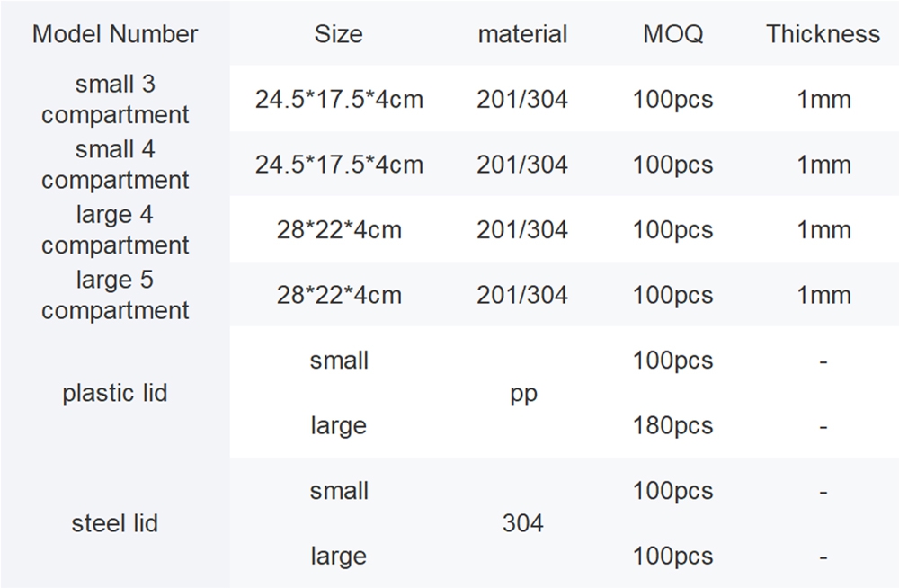
Task: Select the plastic lid row label
Action: [115, 393]
